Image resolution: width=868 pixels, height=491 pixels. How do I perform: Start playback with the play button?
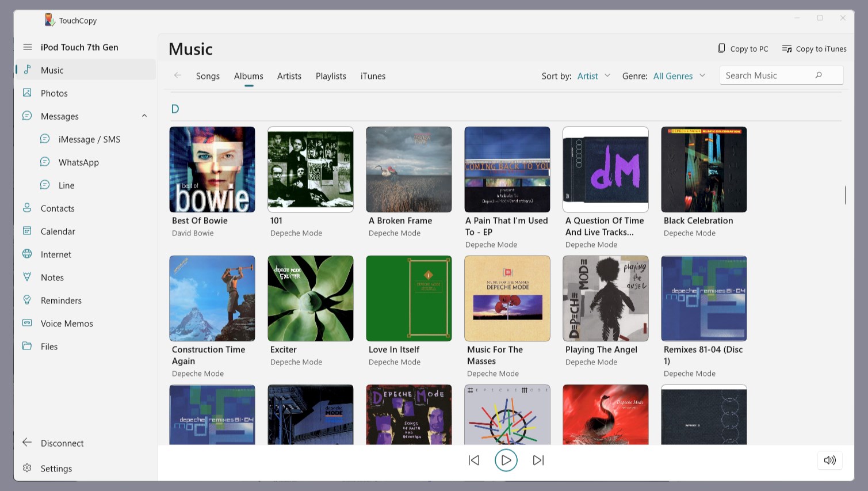click(x=506, y=460)
